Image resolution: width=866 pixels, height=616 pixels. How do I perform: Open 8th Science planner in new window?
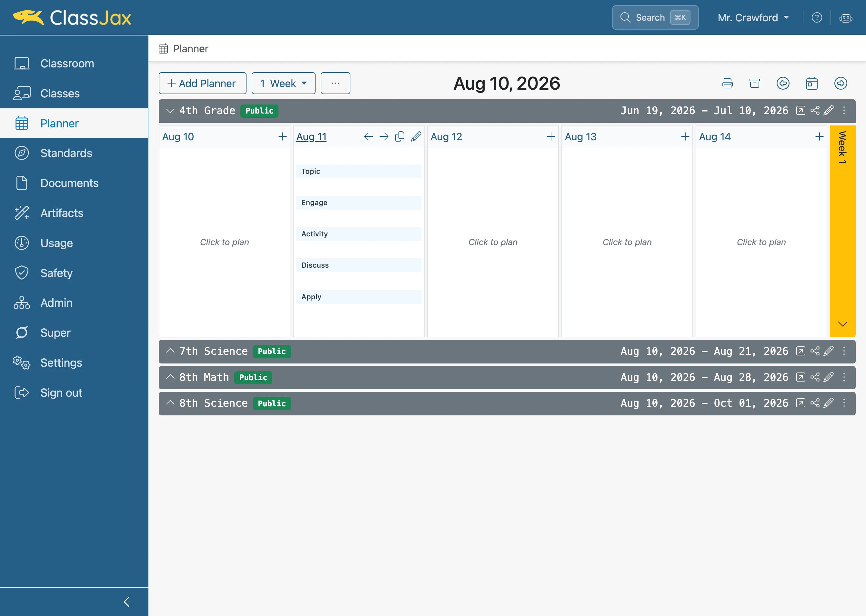click(801, 403)
